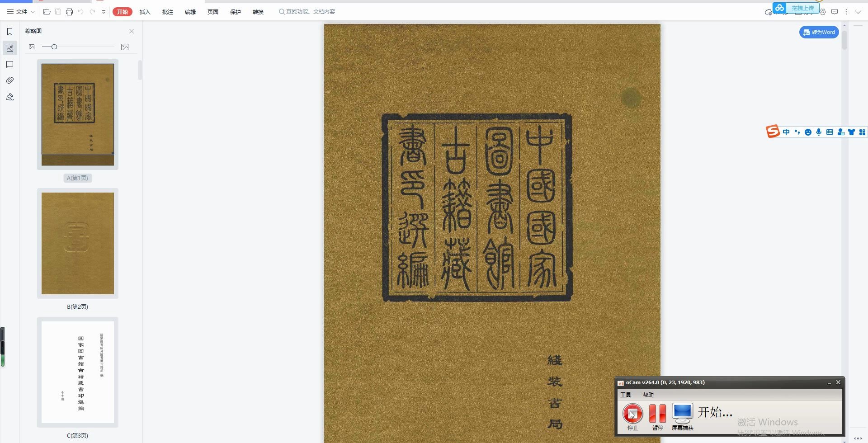Select the 保护 tab
The width and height of the screenshot is (868, 443).
[x=236, y=12]
